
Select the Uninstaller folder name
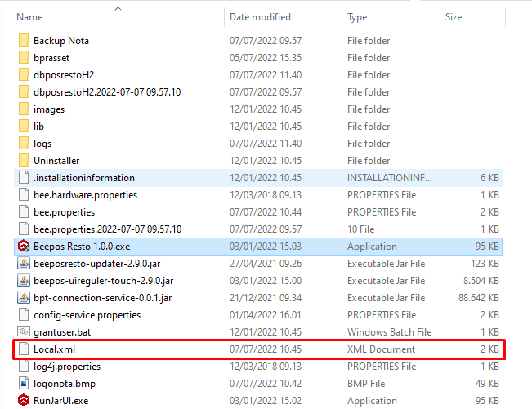pos(56,161)
